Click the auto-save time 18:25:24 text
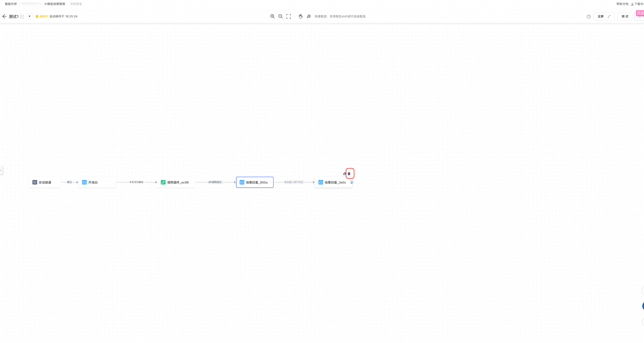The image size is (644, 343). (x=71, y=17)
